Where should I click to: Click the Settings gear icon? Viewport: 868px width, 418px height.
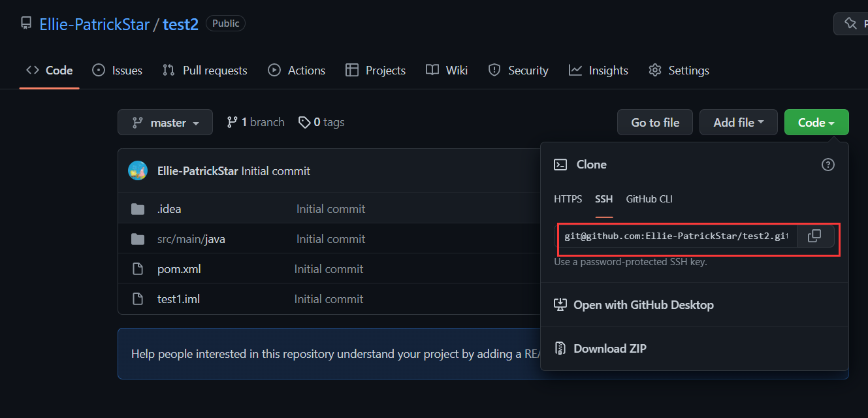pos(655,70)
